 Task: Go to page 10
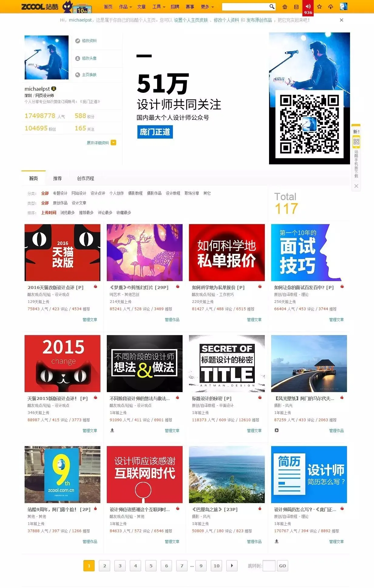pyautogui.click(x=217, y=566)
